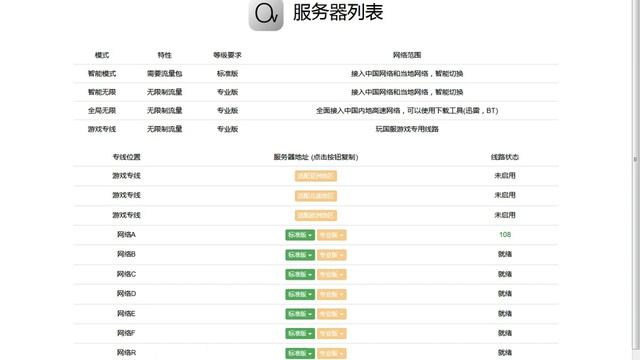Click the 专业版 level cell for 全局无限

pyautogui.click(x=227, y=110)
